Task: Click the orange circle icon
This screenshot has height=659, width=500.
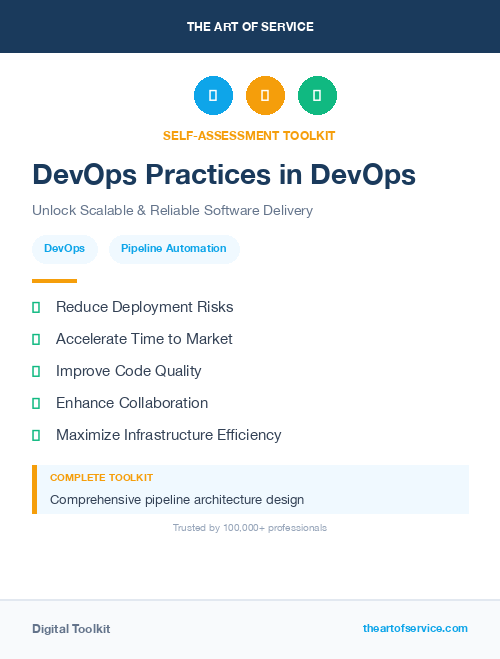Action: 265,95
